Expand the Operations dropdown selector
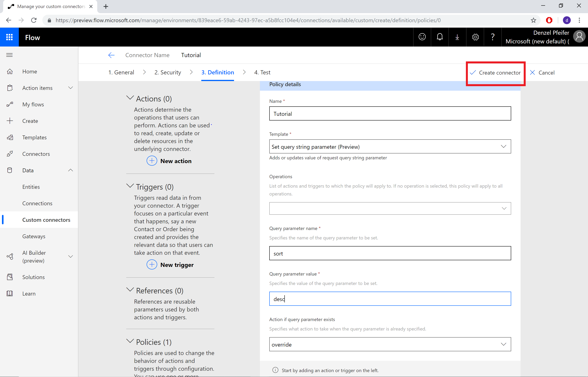Screen dimensions: 588x377 click(504, 208)
